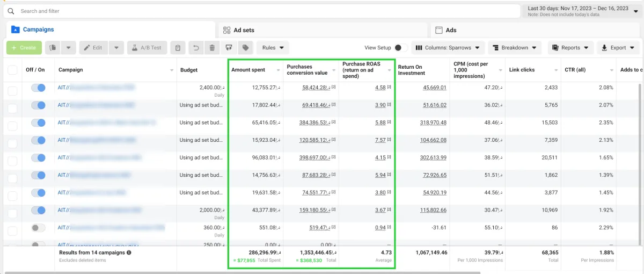Open CTR (all) column header arrow

click(x=611, y=70)
